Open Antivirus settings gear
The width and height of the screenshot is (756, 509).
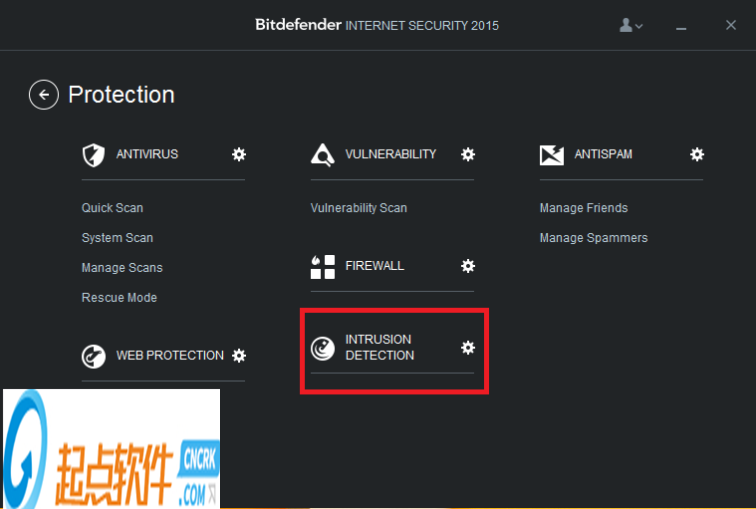tap(239, 154)
